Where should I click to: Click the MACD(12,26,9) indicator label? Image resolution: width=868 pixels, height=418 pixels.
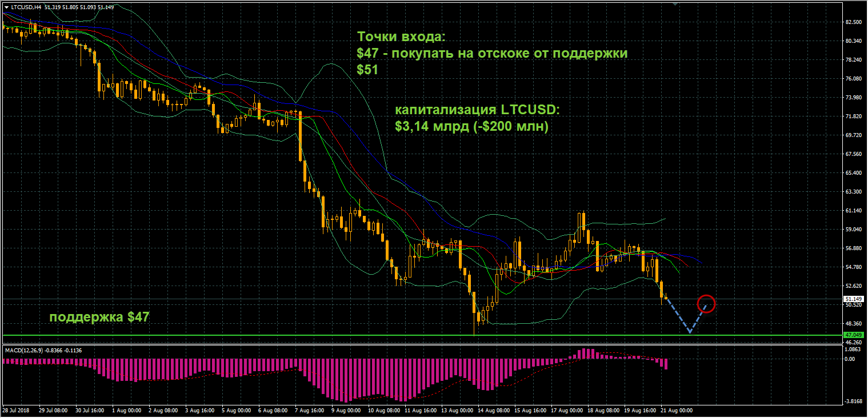(23, 350)
